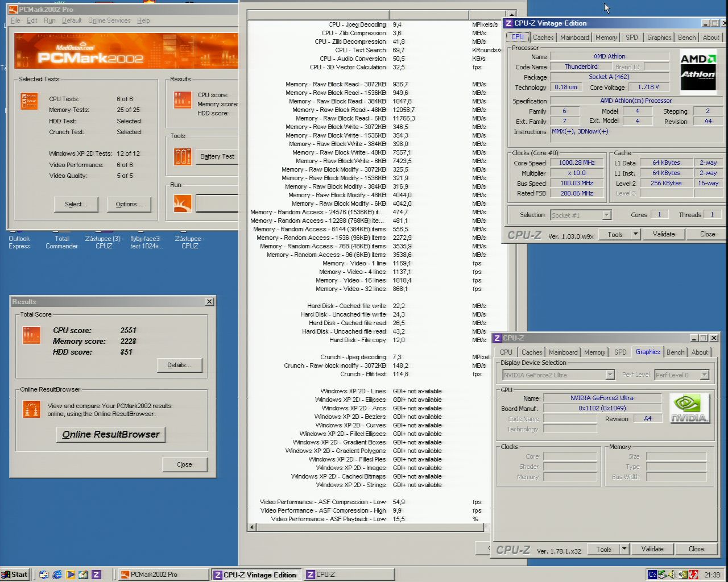Click the 'Thunderbird' Code Name value

581,66
